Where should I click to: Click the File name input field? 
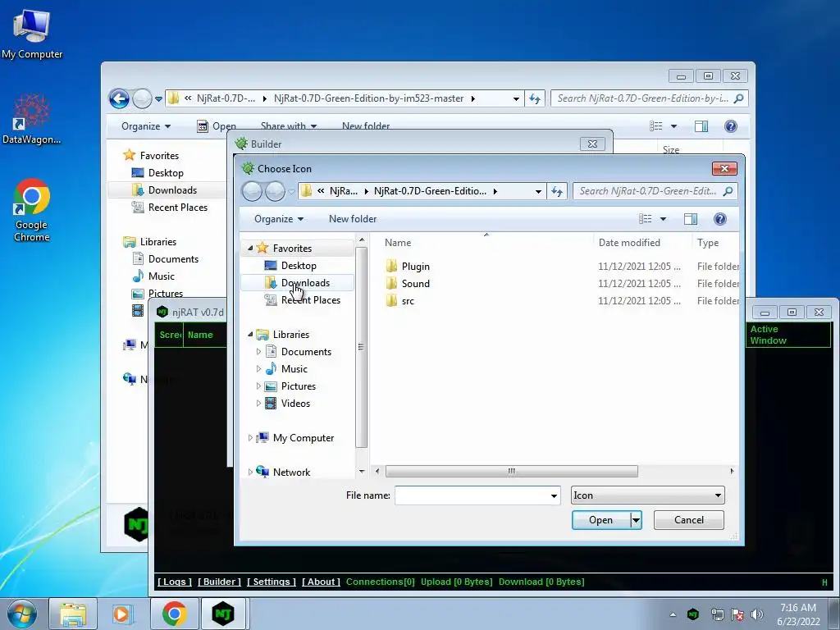477,495
